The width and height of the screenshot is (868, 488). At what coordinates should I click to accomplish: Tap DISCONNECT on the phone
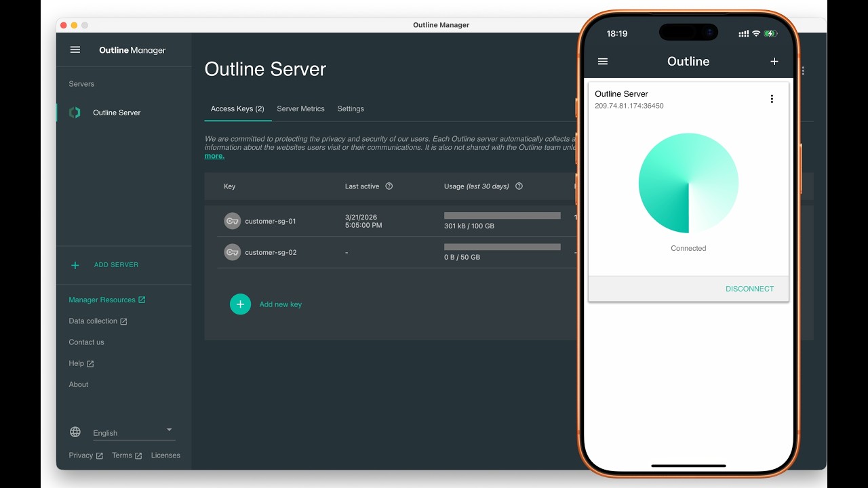(x=749, y=289)
